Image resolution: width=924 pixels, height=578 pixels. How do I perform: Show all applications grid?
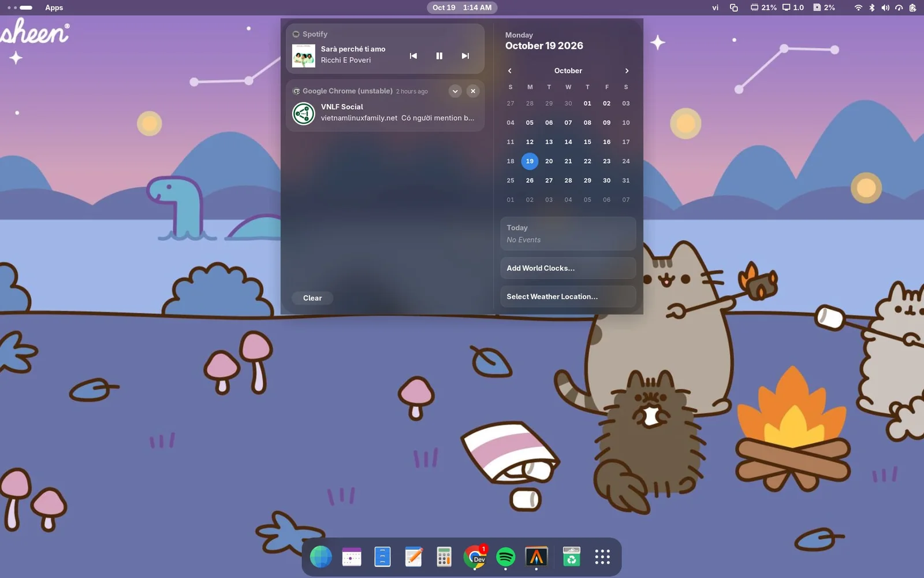[x=602, y=557]
